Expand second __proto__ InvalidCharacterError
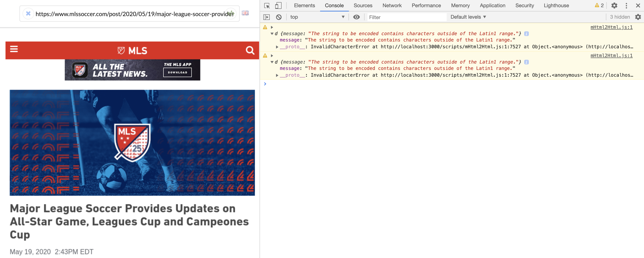Viewport: 644px width, 258px height. click(277, 75)
